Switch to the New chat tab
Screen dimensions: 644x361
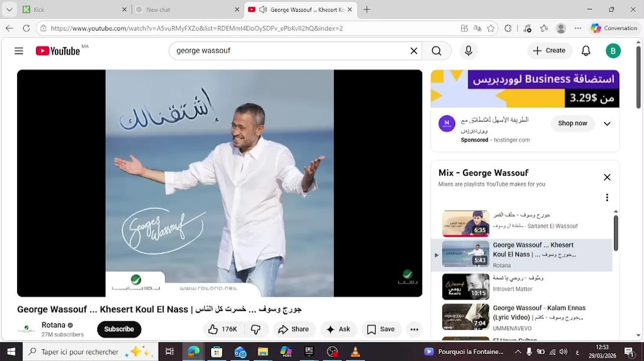point(186,10)
